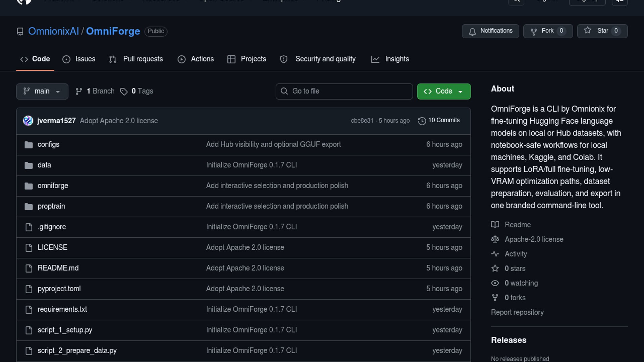644x362 pixels.
Task: Click the Readme book link
Action: pos(517,225)
